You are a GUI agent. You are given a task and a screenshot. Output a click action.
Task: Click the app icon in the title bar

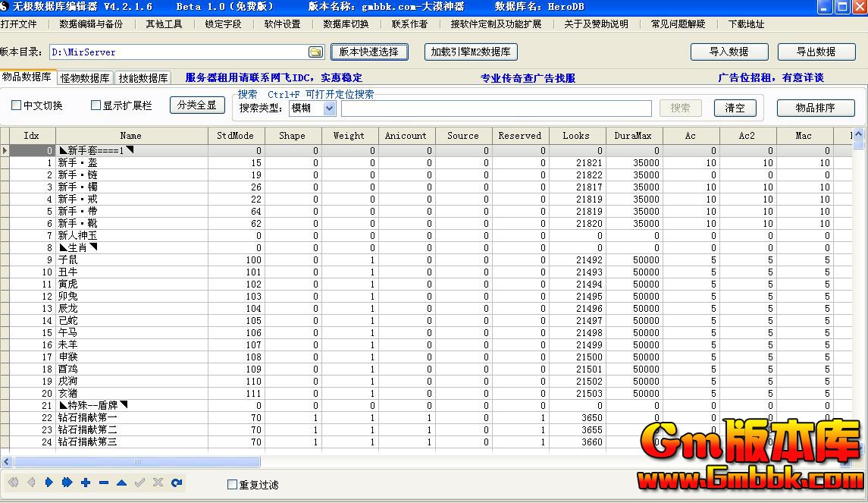5,7
